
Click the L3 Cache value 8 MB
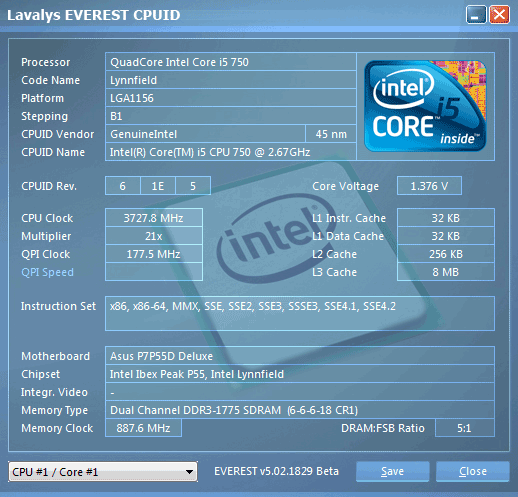[x=446, y=272]
